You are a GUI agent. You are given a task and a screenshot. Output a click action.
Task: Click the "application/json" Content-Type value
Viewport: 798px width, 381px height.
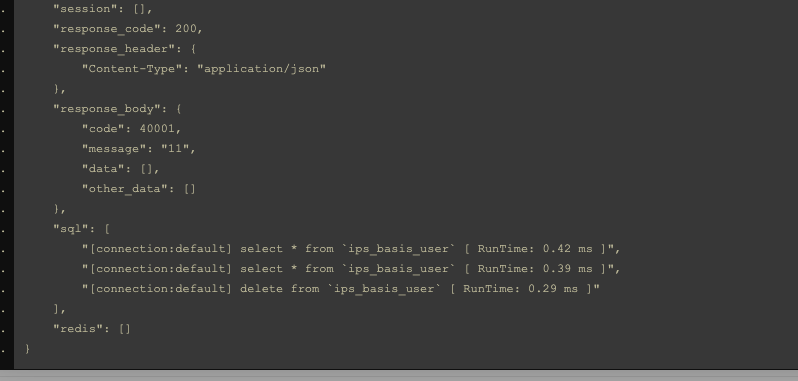pos(262,69)
